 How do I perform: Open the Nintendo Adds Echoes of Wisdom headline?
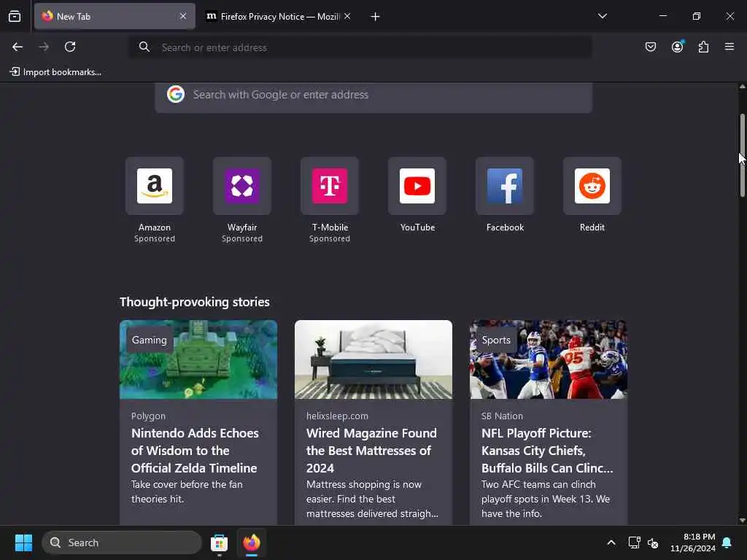[x=195, y=451]
